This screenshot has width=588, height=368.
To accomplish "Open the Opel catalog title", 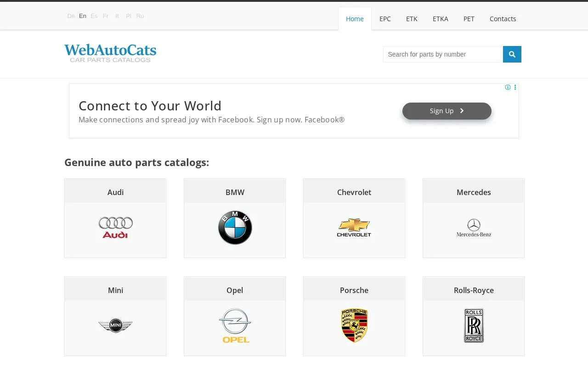I will (235, 290).
